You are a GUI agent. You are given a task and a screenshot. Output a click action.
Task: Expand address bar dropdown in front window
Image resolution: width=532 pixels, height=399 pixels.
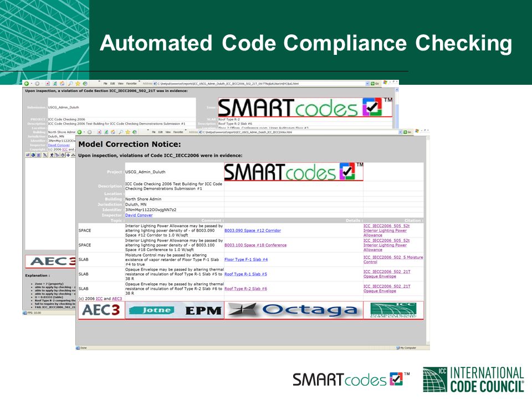pyautogui.click(x=400, y=132)
